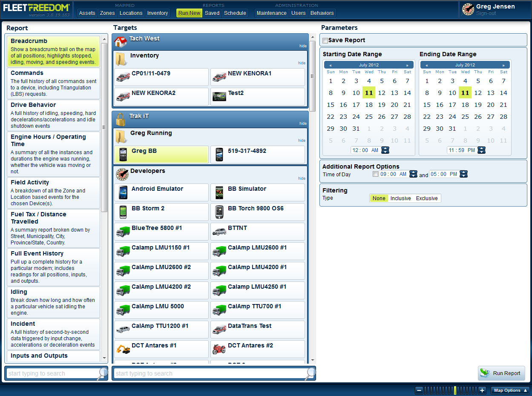Screen dimensions: 532x396
Task: Hide the Developers group
Action: click(302, 178)
